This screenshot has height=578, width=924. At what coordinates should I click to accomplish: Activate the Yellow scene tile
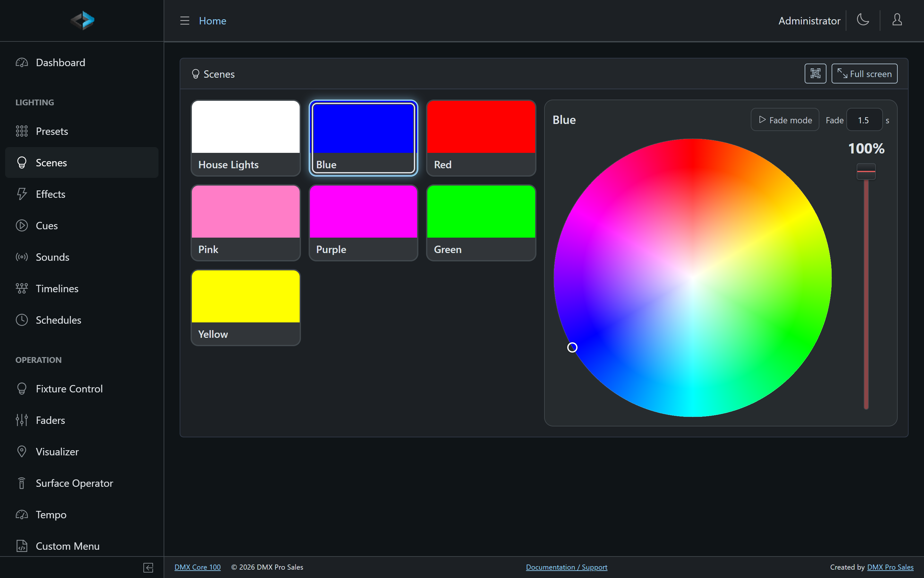(245, 308)
